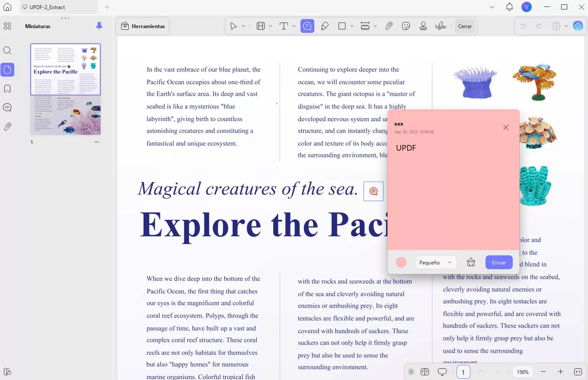Select the highlight text tool
This screenshot has width=588, height=380.
point(261,26)
